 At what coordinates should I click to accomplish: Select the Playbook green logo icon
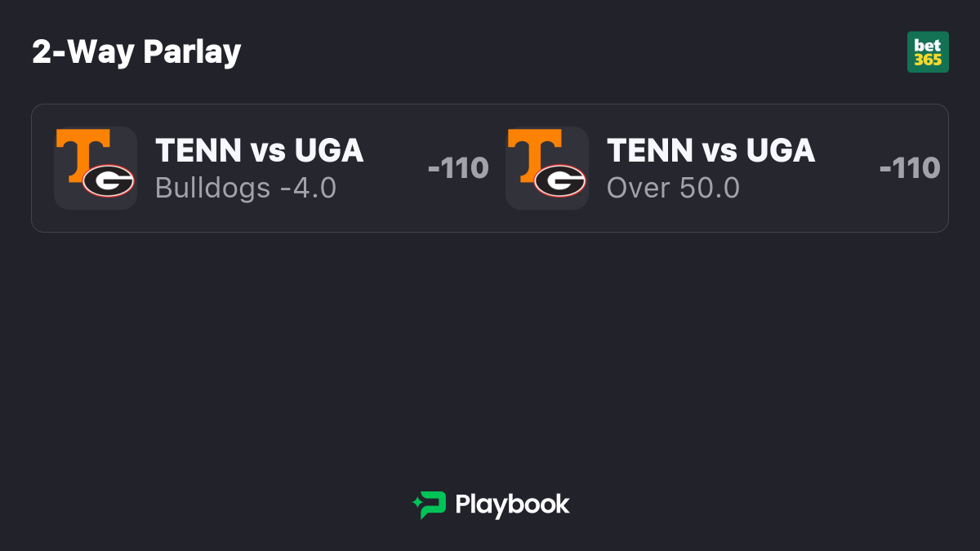[429, 504]
